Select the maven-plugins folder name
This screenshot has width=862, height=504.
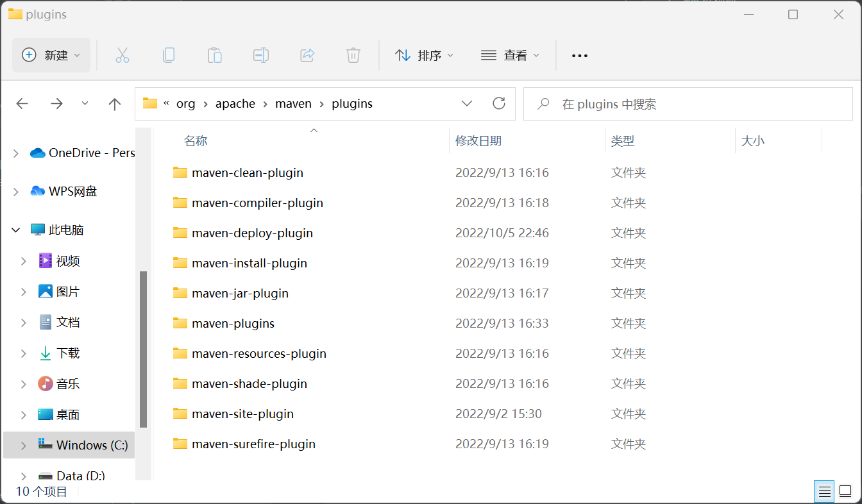pyautogui.click(x=233, y=323)
